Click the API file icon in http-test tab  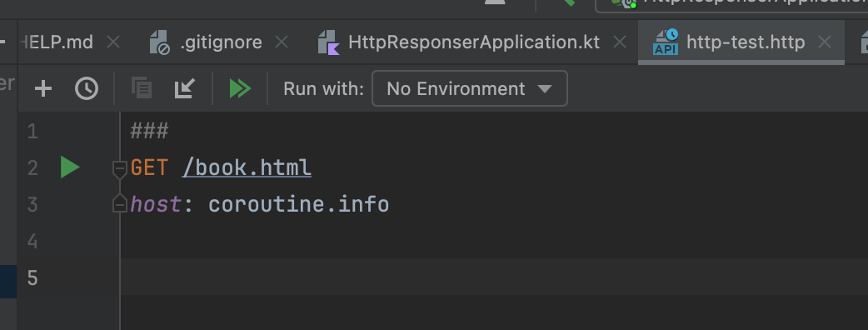[x=666, y=42]
